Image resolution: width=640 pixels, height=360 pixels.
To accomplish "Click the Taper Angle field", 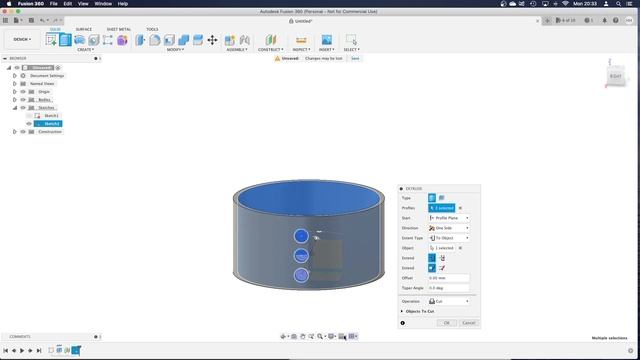I will click(x=449, y=288).
